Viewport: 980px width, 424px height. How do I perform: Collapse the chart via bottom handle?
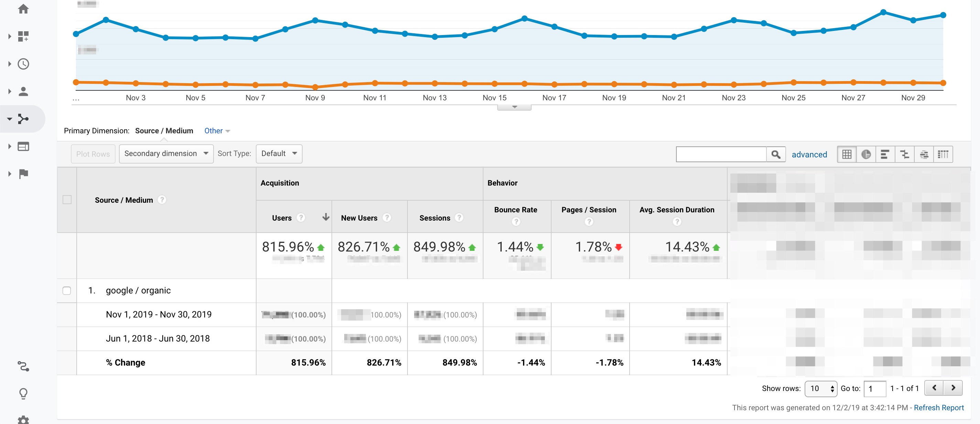(x=514, y=107)
